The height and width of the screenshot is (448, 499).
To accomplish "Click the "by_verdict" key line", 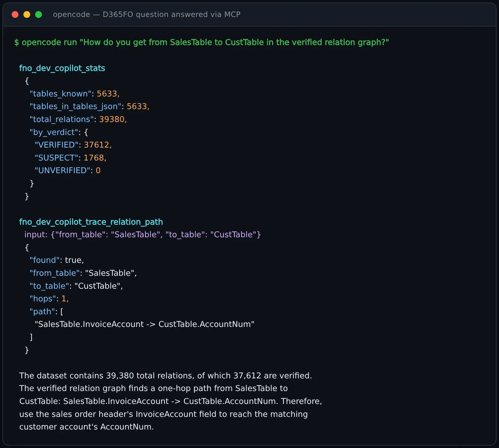I will [59, 132].
